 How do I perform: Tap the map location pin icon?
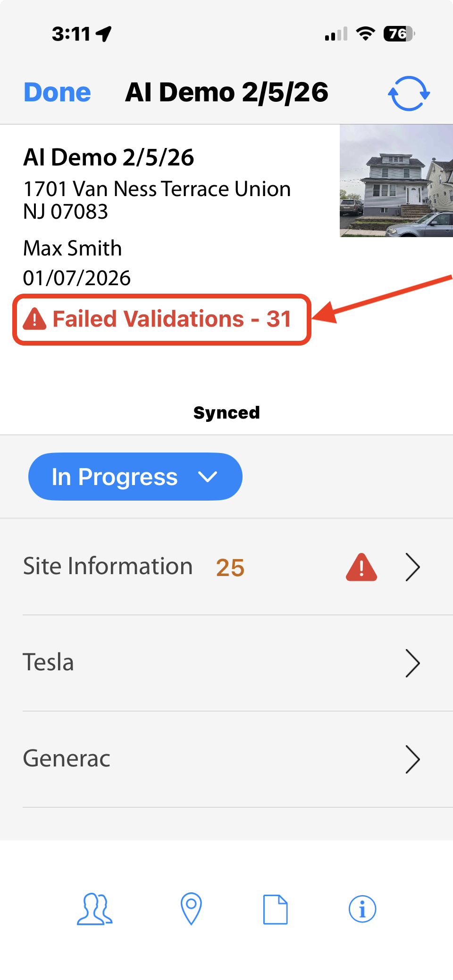tap(191, 908)
